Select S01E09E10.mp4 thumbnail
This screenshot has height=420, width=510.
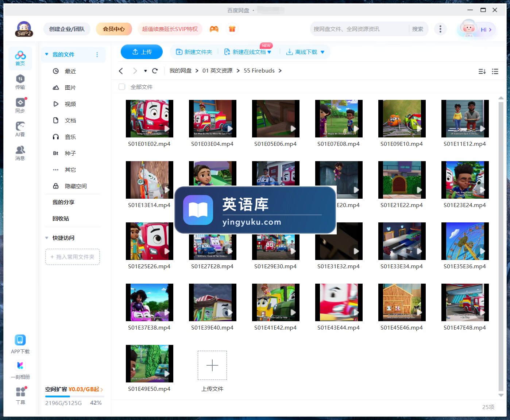point(402,118)
